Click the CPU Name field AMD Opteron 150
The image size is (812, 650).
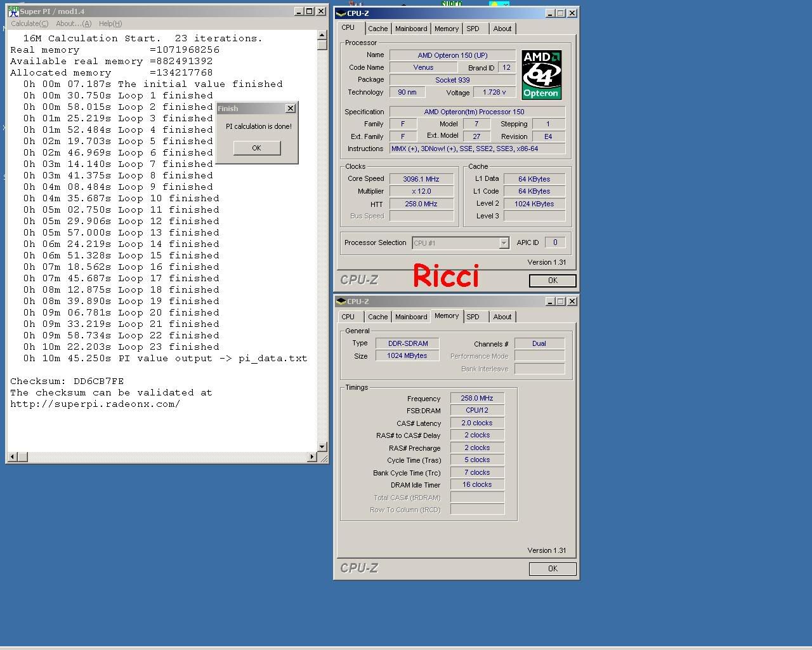point(452,55)
